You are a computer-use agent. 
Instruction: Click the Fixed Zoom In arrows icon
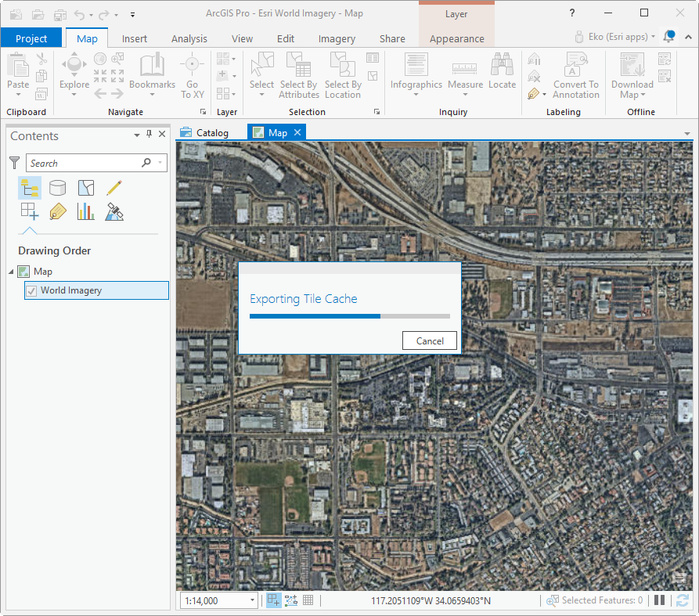100,76
